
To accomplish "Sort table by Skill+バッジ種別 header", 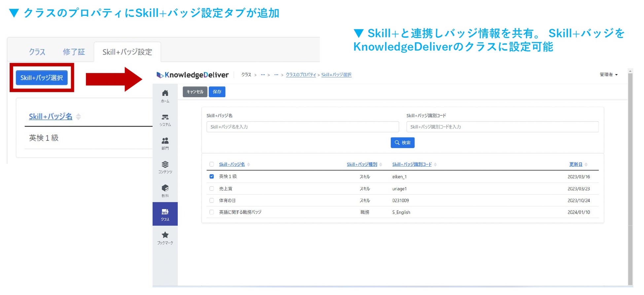I will [x=362, y=165].
